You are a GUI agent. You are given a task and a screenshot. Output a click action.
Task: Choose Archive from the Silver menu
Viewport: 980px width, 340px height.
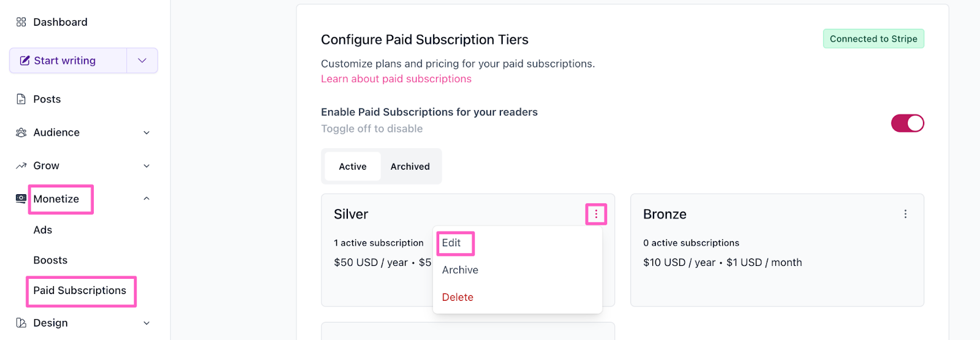pyautogui.click(x=460, y=270)
